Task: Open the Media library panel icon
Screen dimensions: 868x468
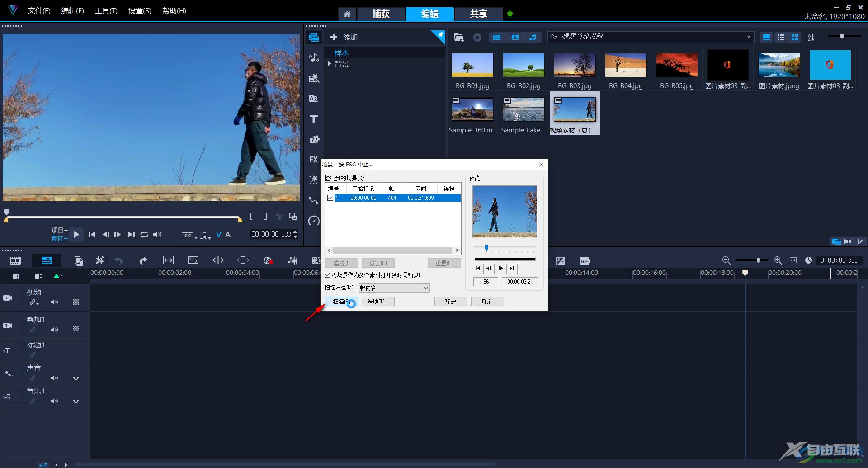Action: 314,38
